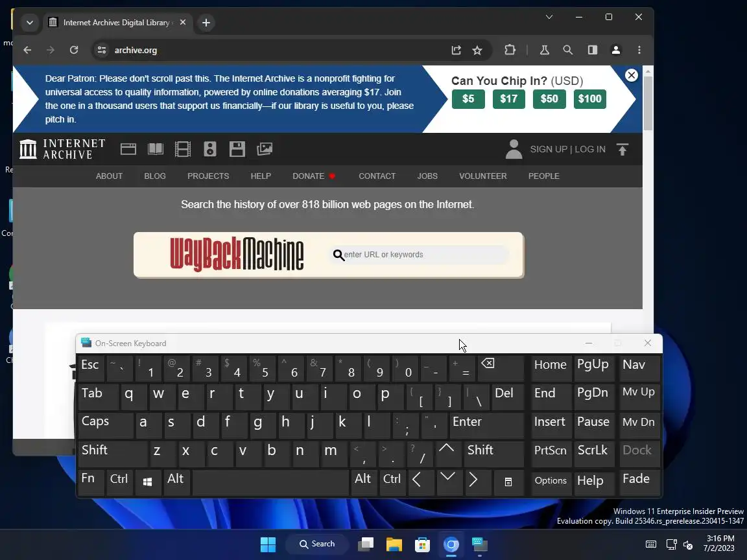Open Microsoft Store from taskbar

(x=423, y=544)
